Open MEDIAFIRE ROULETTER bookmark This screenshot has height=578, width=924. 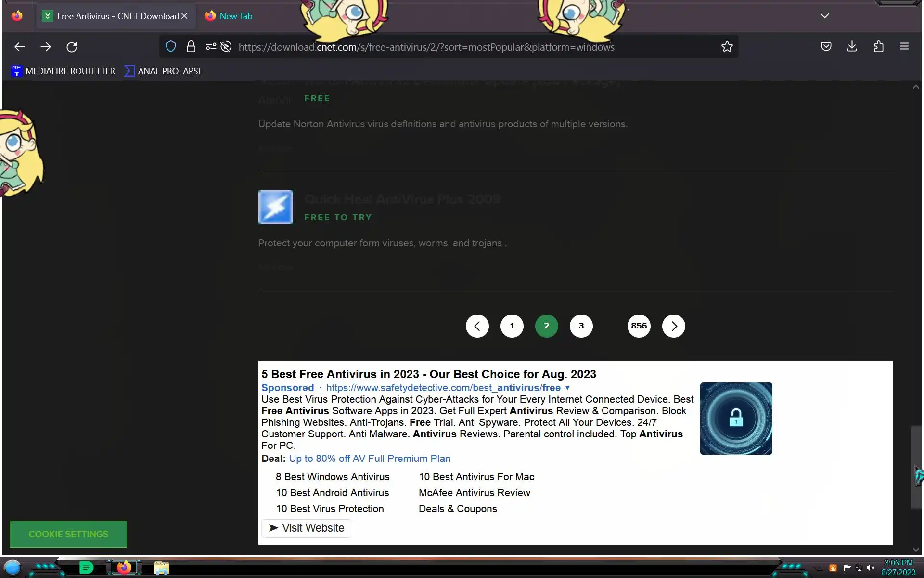(63, 71)
